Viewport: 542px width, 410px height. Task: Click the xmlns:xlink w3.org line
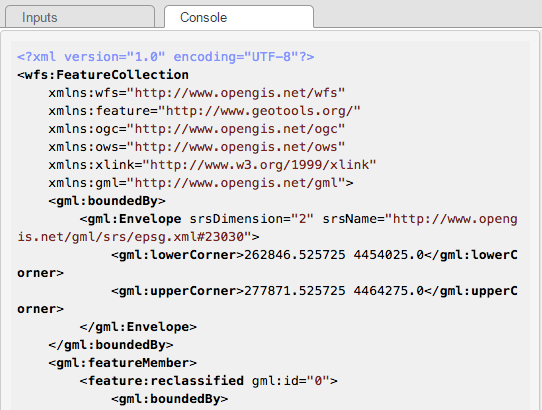point(212,165)
